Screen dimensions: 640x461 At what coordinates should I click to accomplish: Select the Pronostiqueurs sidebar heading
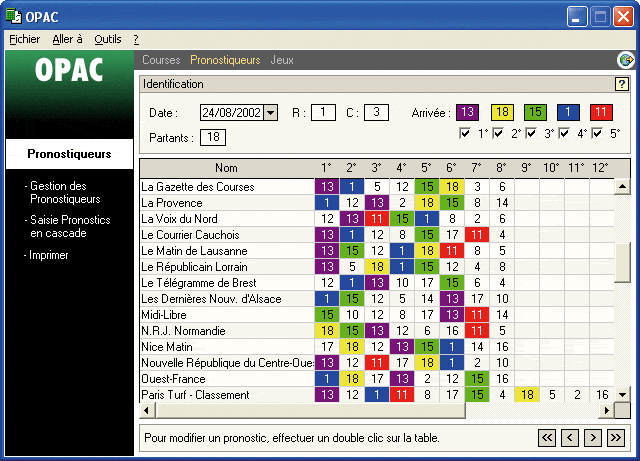(x=69, y=154)
